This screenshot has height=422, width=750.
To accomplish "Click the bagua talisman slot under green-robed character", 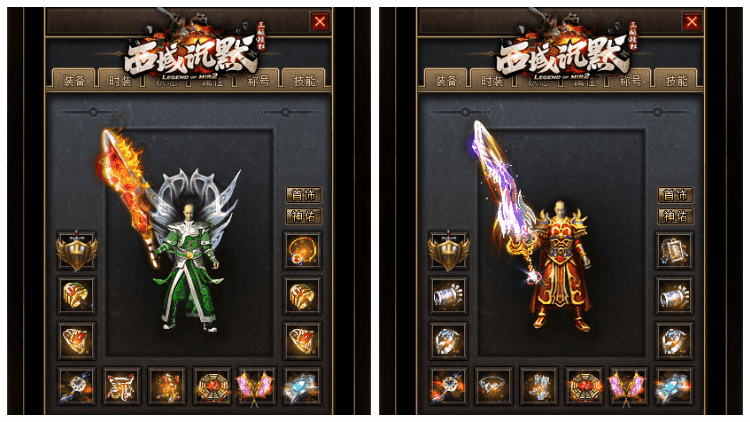I will [212, 386].
